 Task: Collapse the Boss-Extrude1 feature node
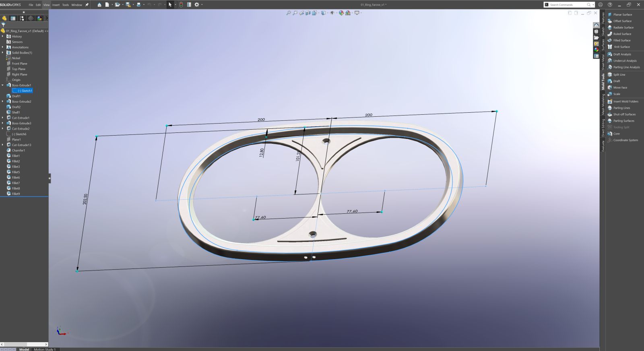(2, 85)
